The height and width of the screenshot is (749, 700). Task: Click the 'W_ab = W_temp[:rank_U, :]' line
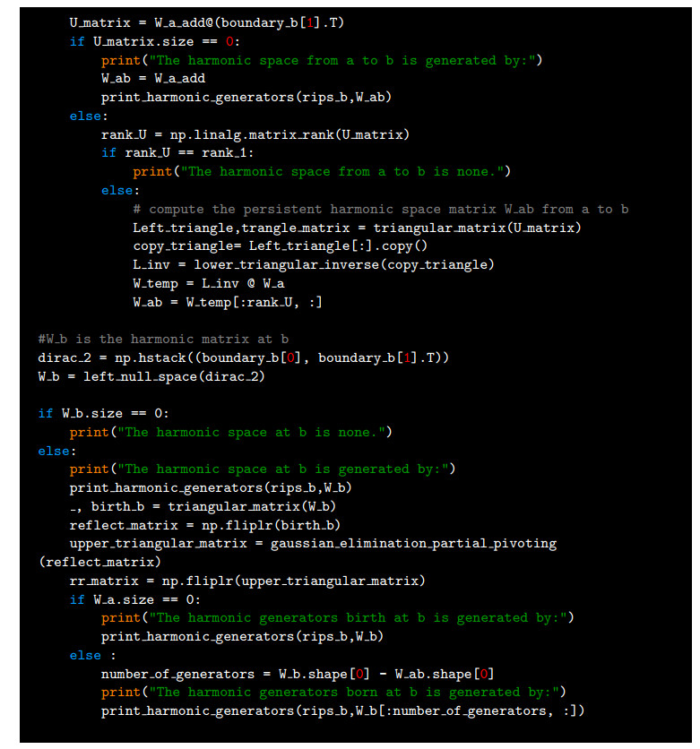[227, 302]
